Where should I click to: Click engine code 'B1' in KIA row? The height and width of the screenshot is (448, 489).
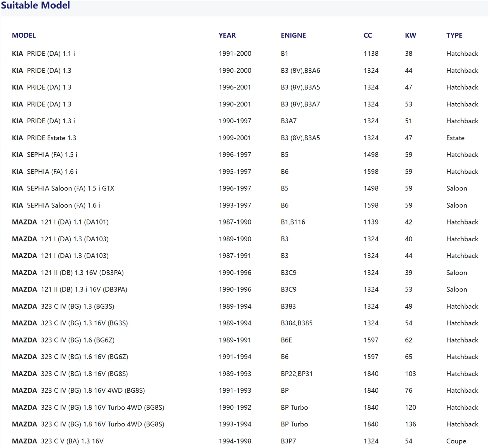(284, 54)
